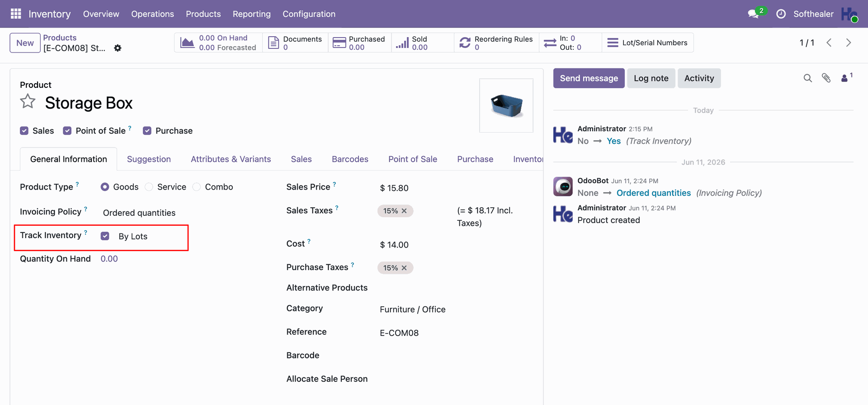
Task: Click the Products breadcrumb link
Action: pyautogui.click(x=60, y=38)
